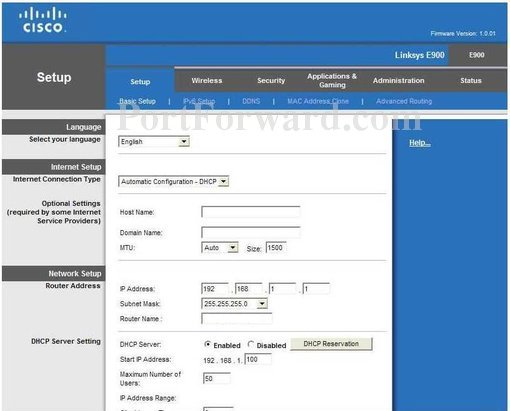Screen dimensions: 510x411
Task: Click the DHCP Reservation button
Action: [x=331, y=344]
